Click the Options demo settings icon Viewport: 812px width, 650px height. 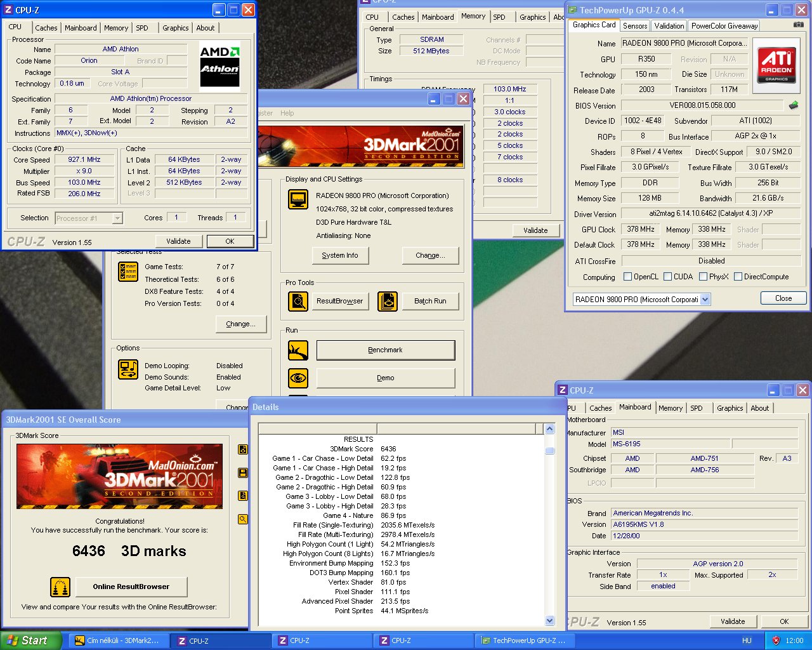[128, 369]
